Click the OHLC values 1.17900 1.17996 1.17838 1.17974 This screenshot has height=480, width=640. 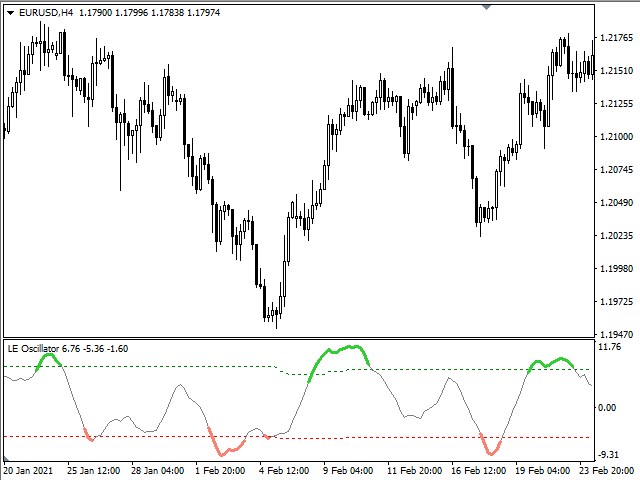(x=149, y=13)
